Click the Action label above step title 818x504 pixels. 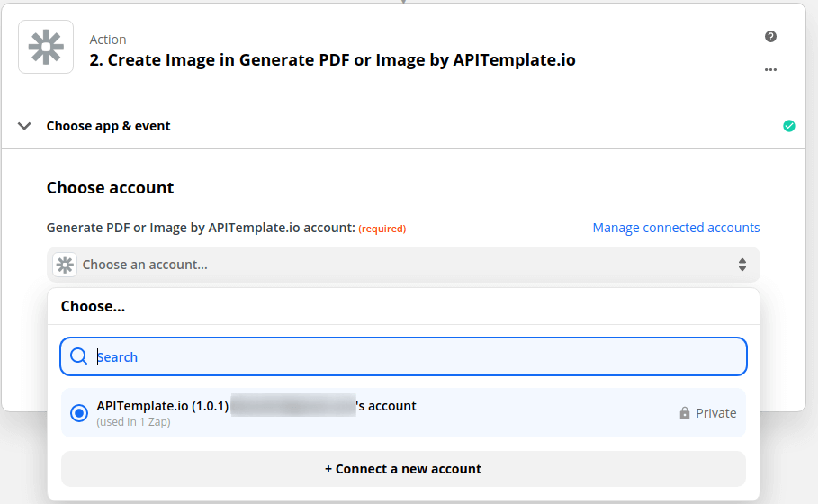click(107, 40)
